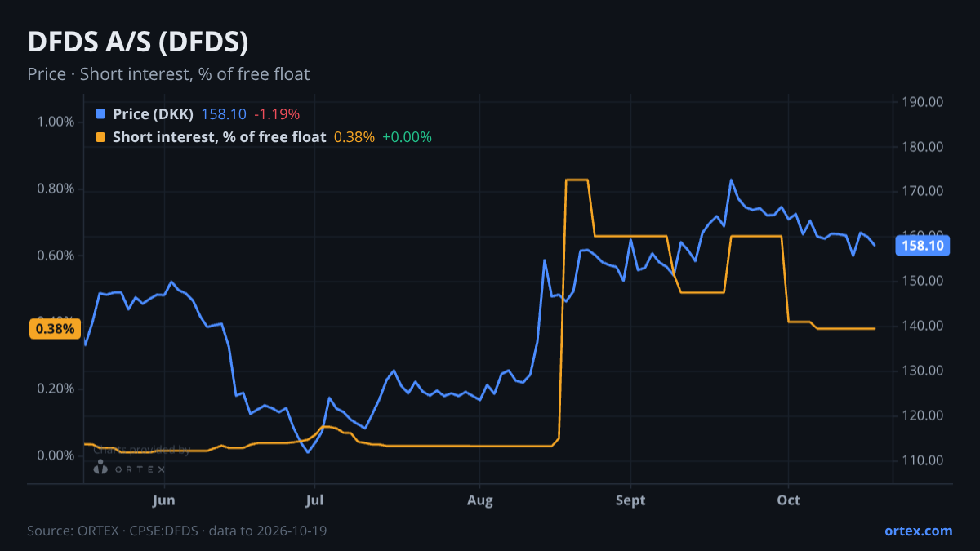Click the Source: ORTEX footer text
Image resolution: width=980 pixels, height=551 pixels.
pos(177,531)
